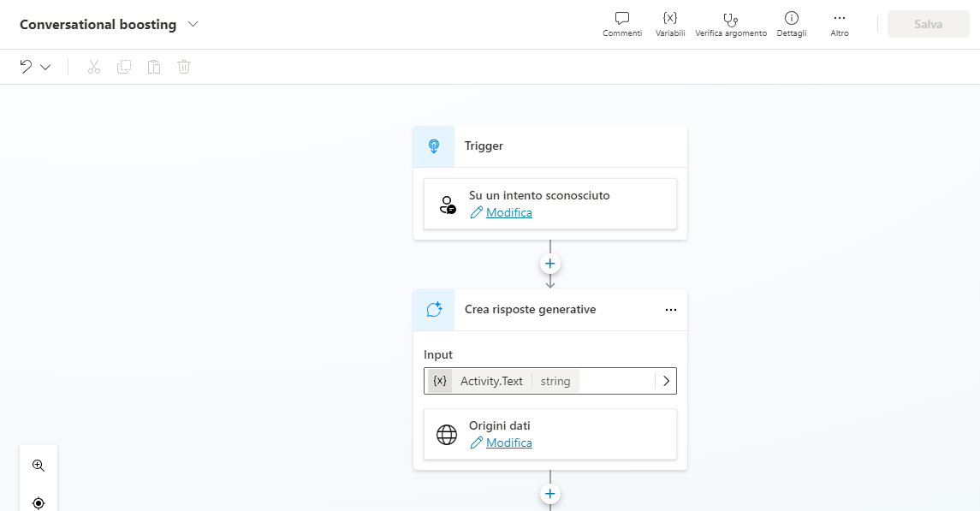The height and width of the screenshot is (511, 980).
Task: Click the {x} variable icon in Input field
Action: pos(440,380)
